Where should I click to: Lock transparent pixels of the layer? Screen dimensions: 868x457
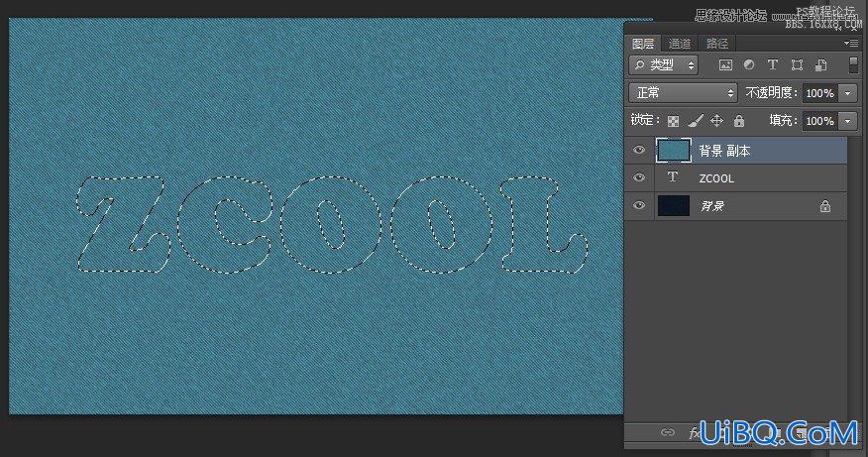(x=673, y=121)
